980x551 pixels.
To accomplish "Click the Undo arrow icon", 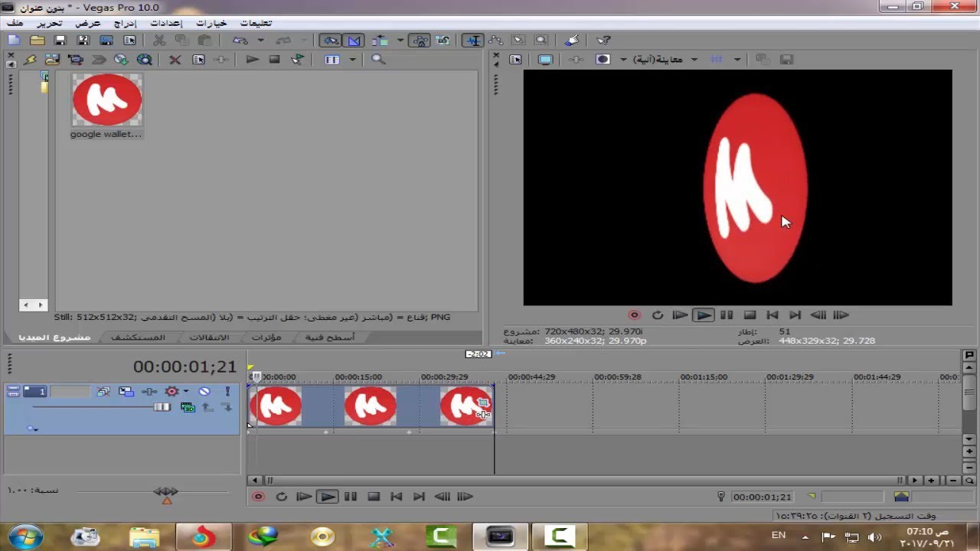I will pos(240,41).
